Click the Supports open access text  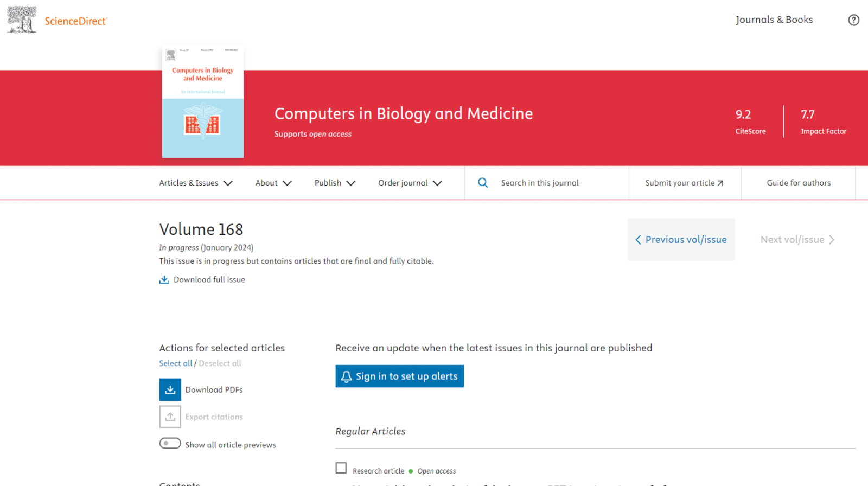312,134
